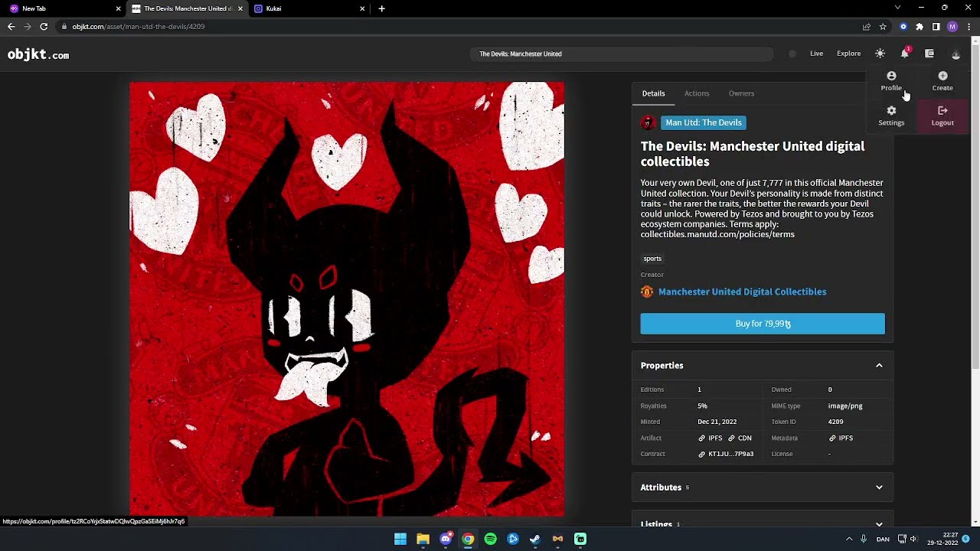
Task: Click the microphone tray icon
Action: [x=864, y=540]
